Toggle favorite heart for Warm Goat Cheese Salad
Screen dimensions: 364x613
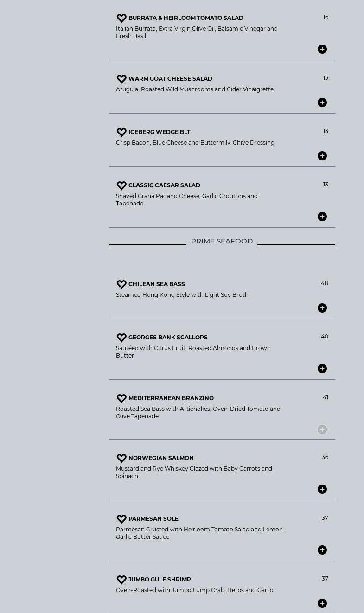click(x=121, y=79)
